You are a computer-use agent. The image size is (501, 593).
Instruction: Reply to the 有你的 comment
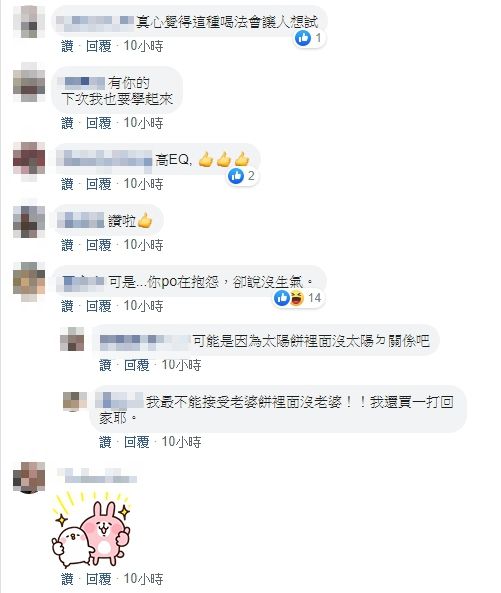pos(98,123)
